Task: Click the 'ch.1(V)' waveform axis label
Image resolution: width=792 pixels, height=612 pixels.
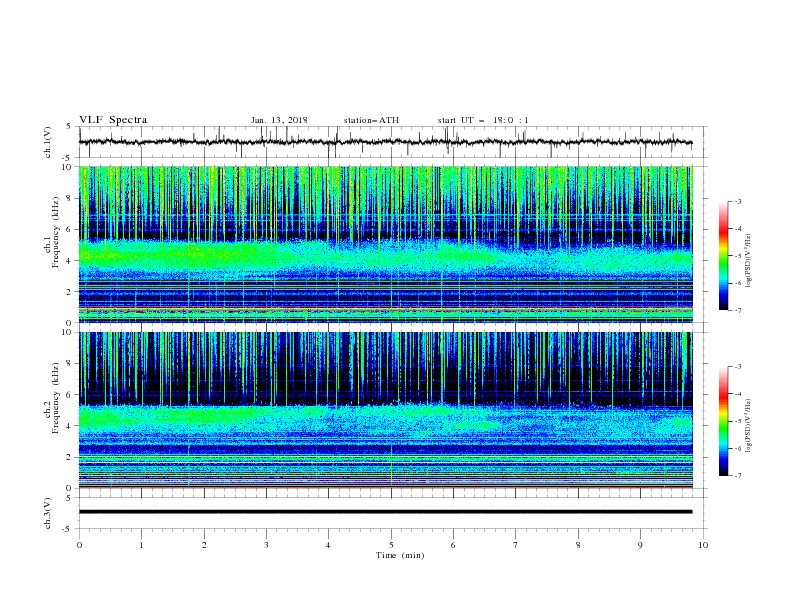Action: pos(48,142)
